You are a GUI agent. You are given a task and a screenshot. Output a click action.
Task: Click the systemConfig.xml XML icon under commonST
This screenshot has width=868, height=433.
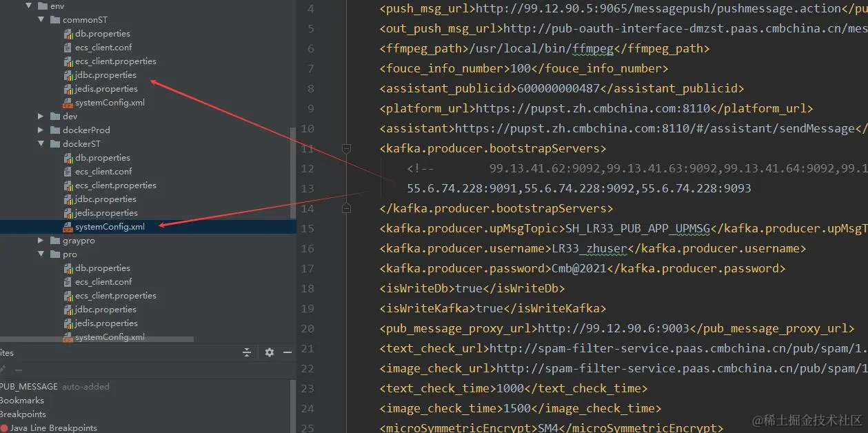click(x=68, y=103)
